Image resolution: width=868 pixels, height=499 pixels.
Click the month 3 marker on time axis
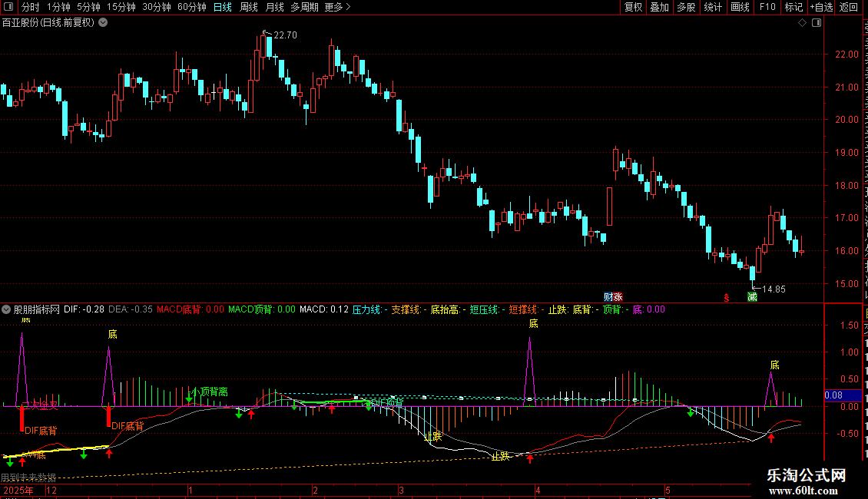(x=401, y=490)
